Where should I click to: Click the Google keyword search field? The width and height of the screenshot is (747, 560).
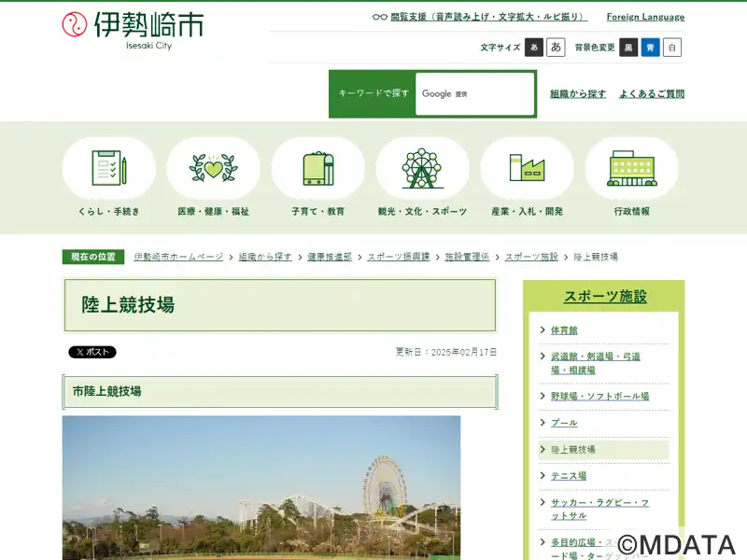(x=474, y=94)
